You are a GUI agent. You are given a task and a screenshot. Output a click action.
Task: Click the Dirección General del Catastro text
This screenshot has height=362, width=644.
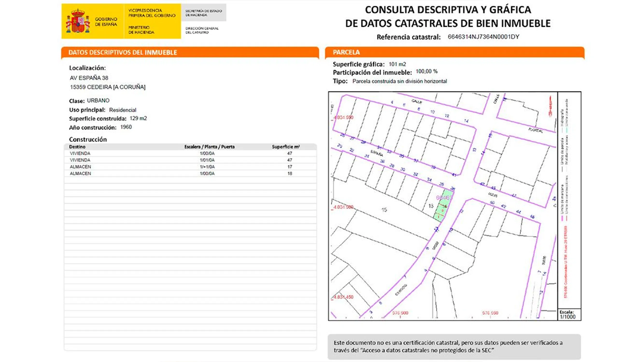(x=202, y=30)
